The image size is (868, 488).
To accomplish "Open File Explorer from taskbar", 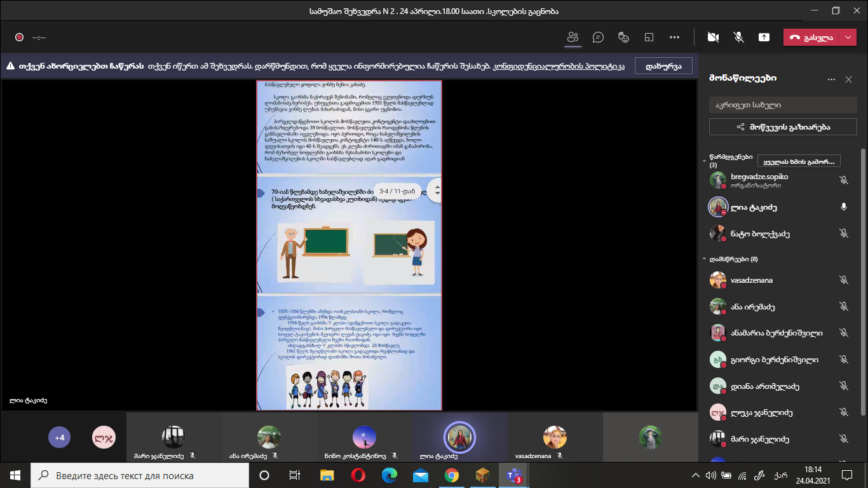I will click(327, 475).
